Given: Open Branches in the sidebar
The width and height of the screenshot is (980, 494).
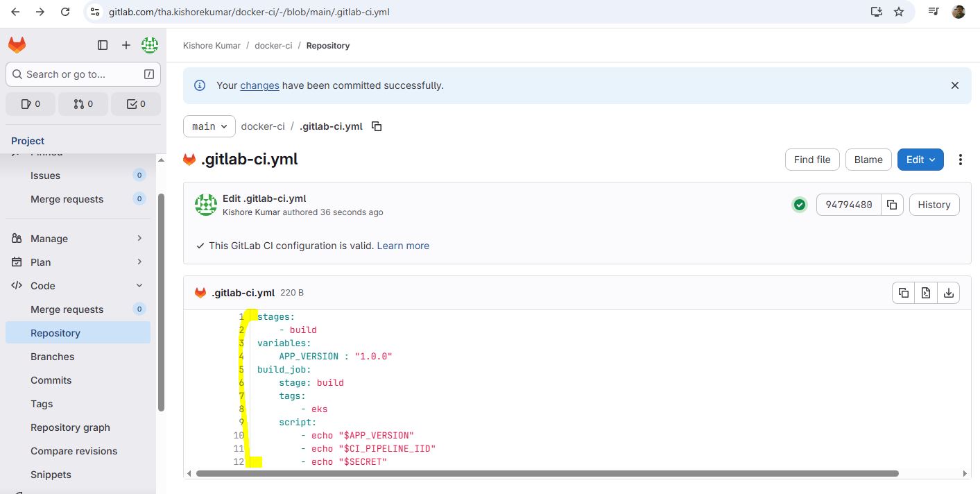Looking at the screenshot, I should click(53, 357).
